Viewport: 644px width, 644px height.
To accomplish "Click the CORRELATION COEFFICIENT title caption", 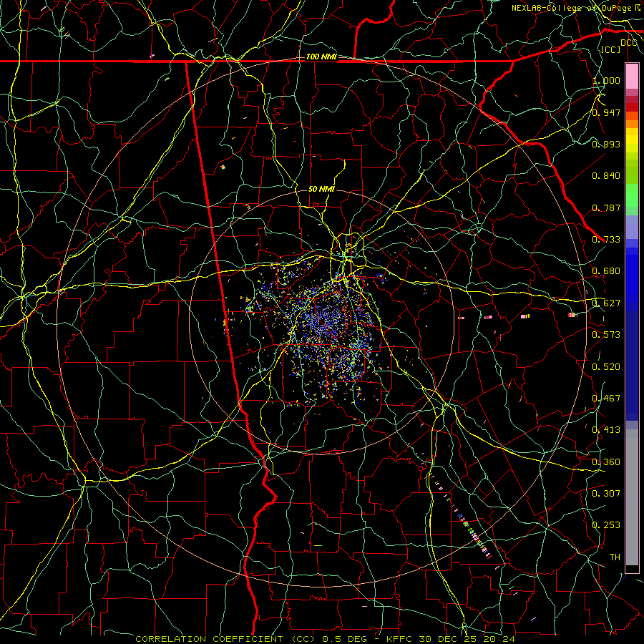I will pos(225,639).
